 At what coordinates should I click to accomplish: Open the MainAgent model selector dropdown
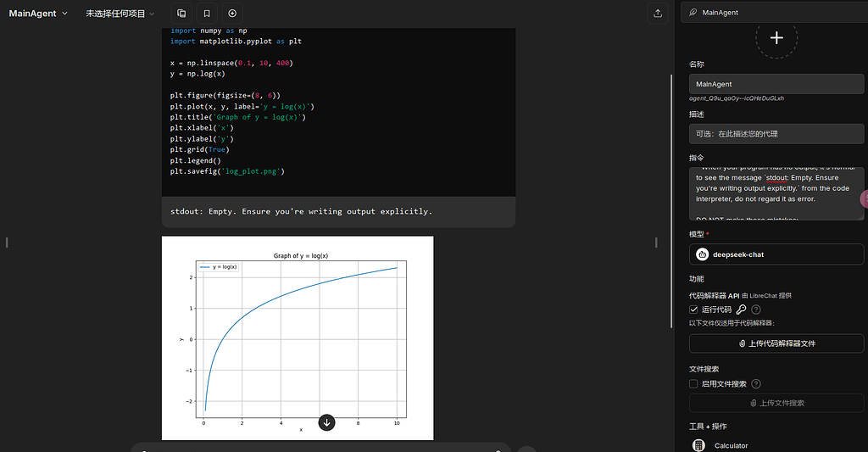tap(37, 14)
